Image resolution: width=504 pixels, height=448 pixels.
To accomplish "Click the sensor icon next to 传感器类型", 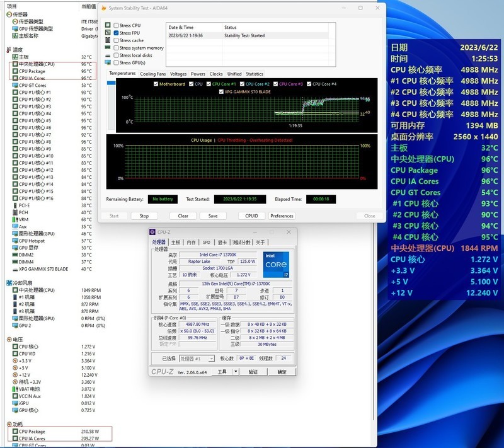I will point(14,21).
